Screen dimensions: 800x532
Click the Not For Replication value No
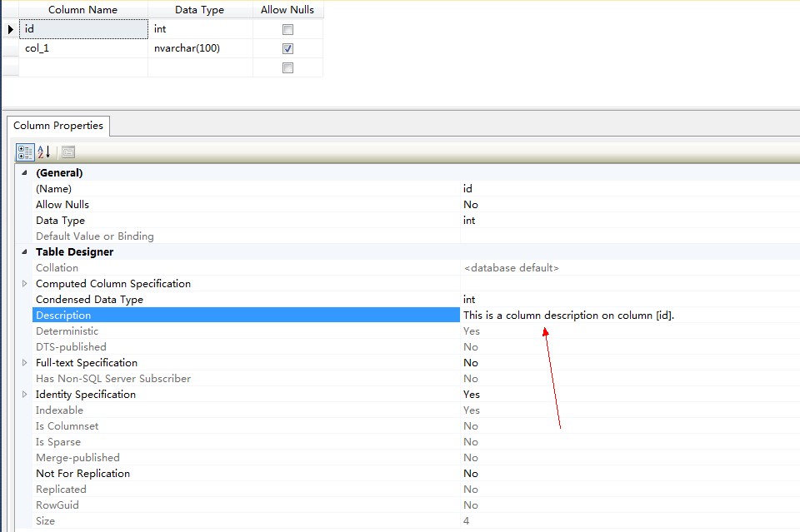(x=470, y=473)
